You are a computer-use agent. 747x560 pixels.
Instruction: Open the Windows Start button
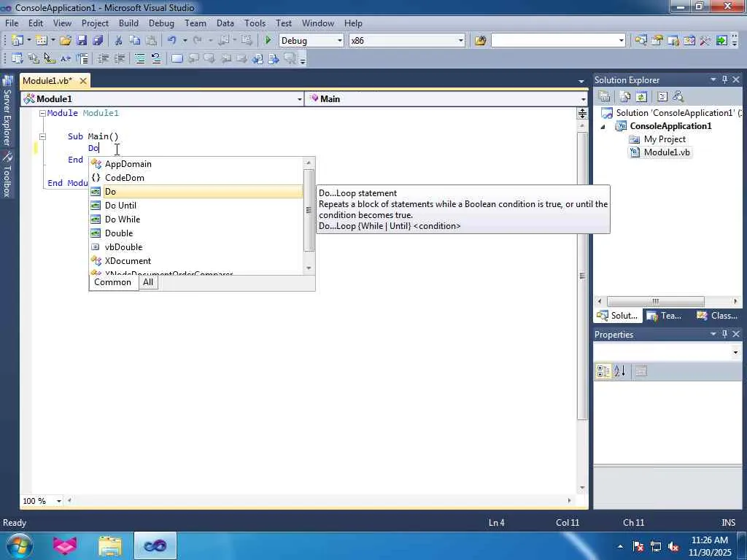click(x=19, y=545)
